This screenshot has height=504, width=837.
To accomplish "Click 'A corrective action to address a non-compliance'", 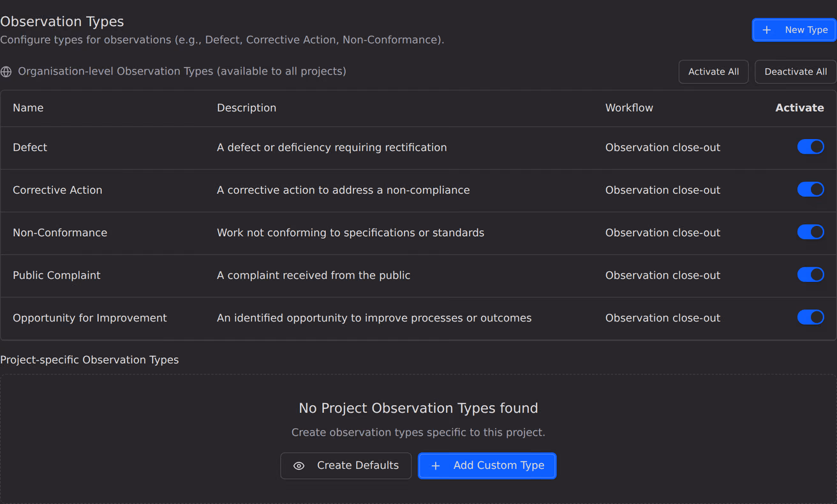I will point(343,190).
